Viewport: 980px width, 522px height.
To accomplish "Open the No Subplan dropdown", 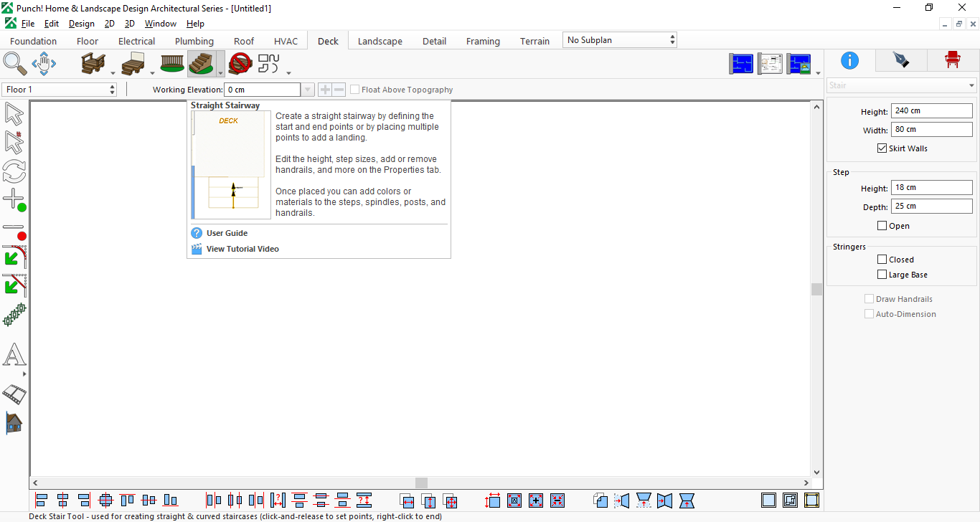I will [x=620, y=40].
